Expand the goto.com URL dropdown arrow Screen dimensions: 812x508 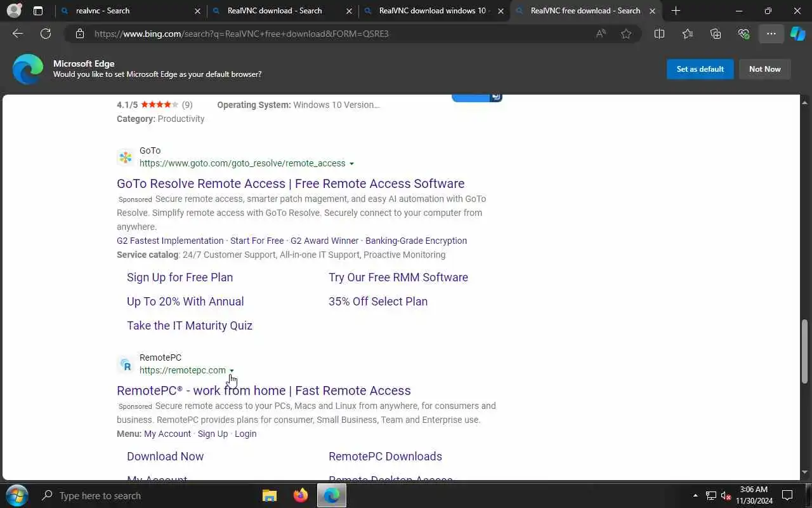tap(351, 164)
